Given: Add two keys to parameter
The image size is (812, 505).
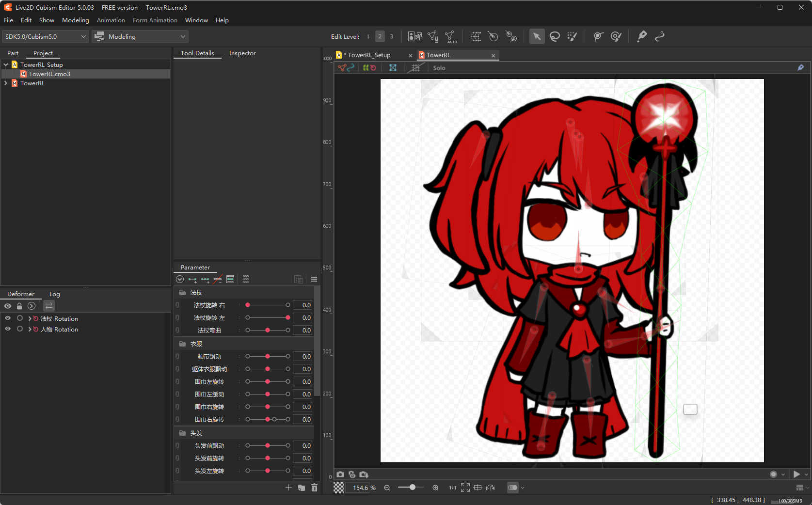Looking at the screenshot, I should 192,279.
